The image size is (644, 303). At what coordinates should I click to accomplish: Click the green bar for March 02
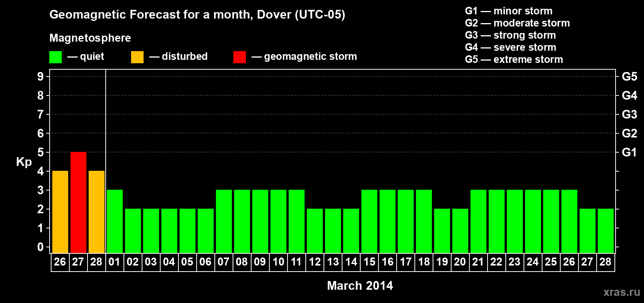point(133,231)
